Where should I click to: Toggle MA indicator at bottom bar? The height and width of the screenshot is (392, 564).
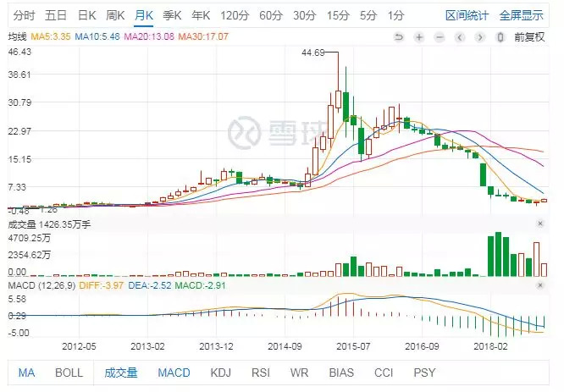click(x=26, y=373)
